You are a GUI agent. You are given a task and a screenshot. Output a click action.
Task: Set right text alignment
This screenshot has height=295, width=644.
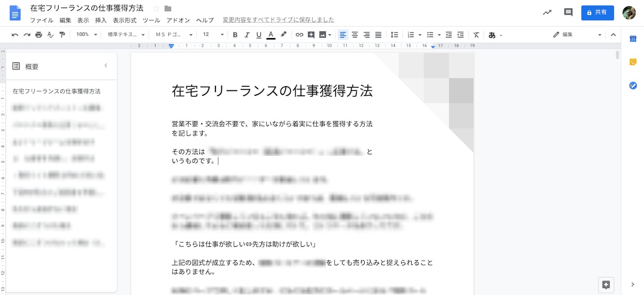pyautogui.click(x=366, y=35)
